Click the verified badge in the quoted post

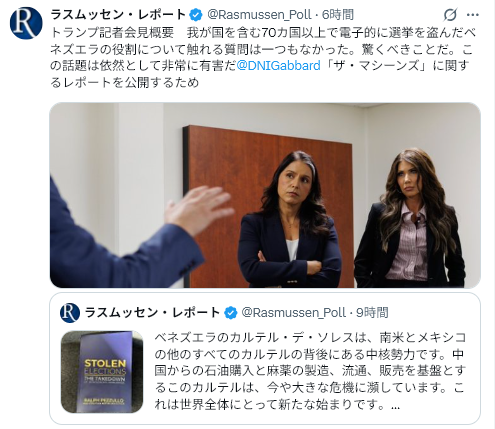(x=230, y=313)
